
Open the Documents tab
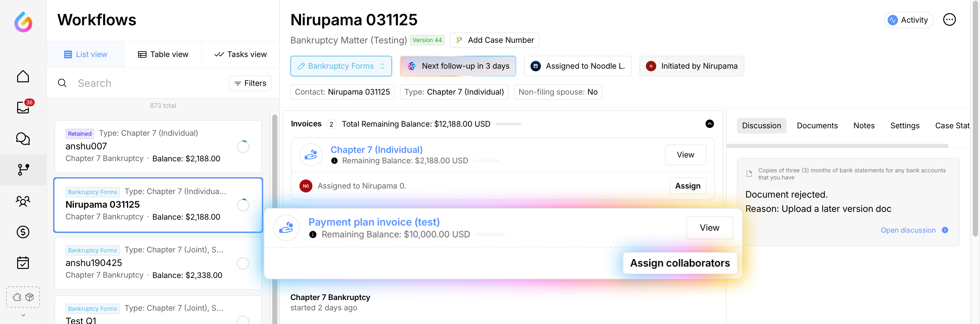817,126
